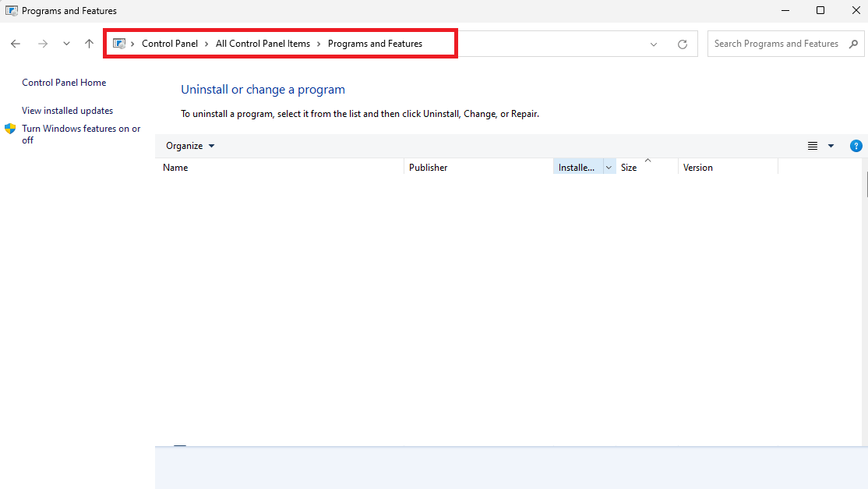Click the back navigation arrow
Viewport: 868px width, 489px height.
pos(15,44)
